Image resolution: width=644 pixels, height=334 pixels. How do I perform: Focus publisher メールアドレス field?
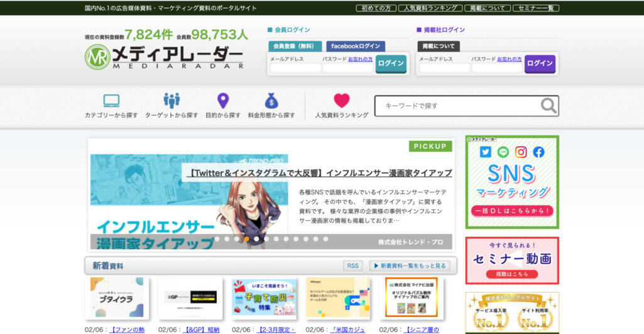(x=444, y=68)
